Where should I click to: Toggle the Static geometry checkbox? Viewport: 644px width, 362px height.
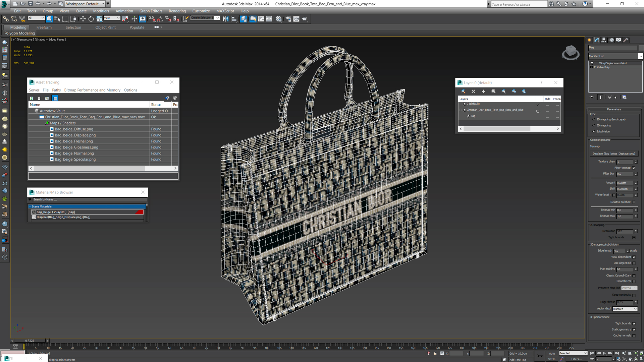click(x=634, y=329)
